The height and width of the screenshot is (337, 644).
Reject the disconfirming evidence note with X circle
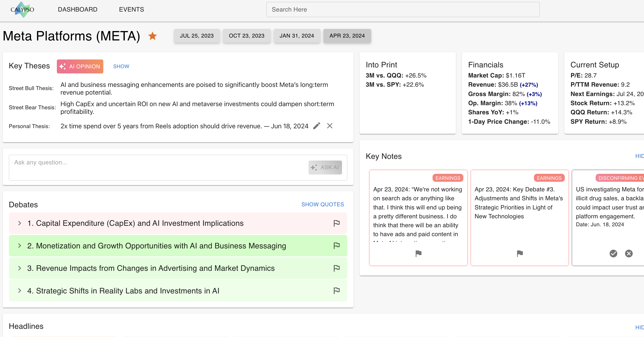pyautogui.click(x=629, y=253)
